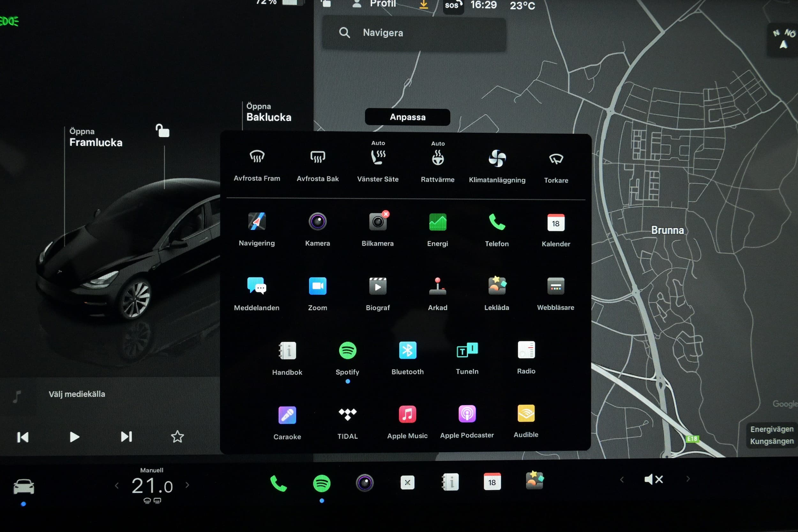This screenshot has width=798, height=532.
Task: Toggle favorite star in media player
Action: pyautogui.click(x=177, y=437)
